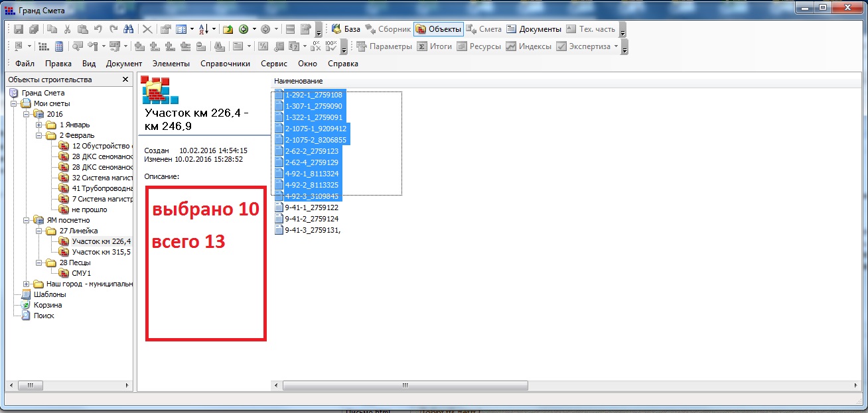Click the scissors Cut icon

(68, 29)
